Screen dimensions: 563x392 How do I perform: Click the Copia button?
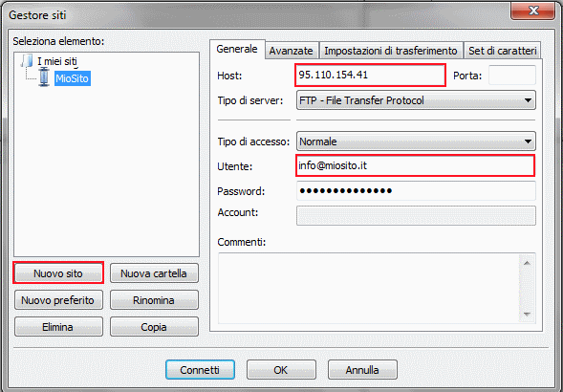click(154, 327)
